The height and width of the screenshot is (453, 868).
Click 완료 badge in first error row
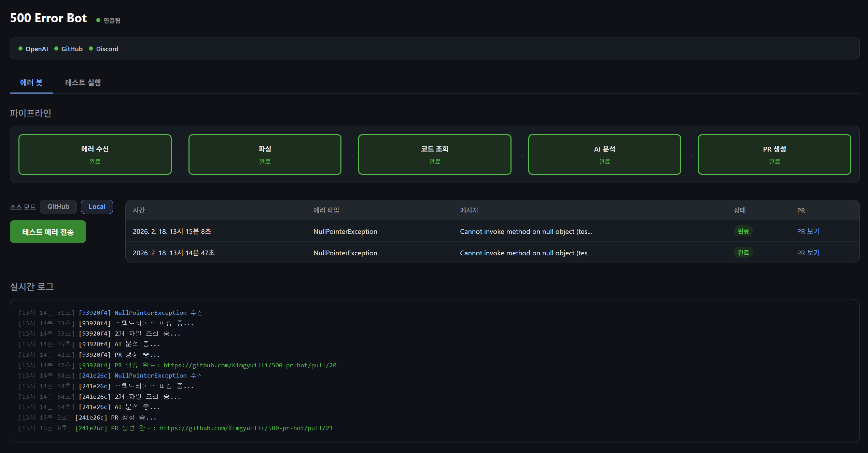(x=743, y=231)
